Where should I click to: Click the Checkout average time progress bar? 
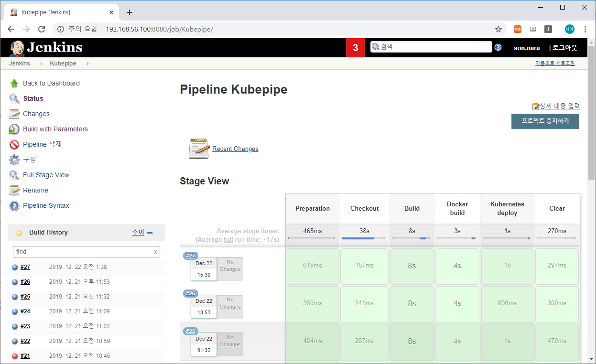tap(364, 238)
